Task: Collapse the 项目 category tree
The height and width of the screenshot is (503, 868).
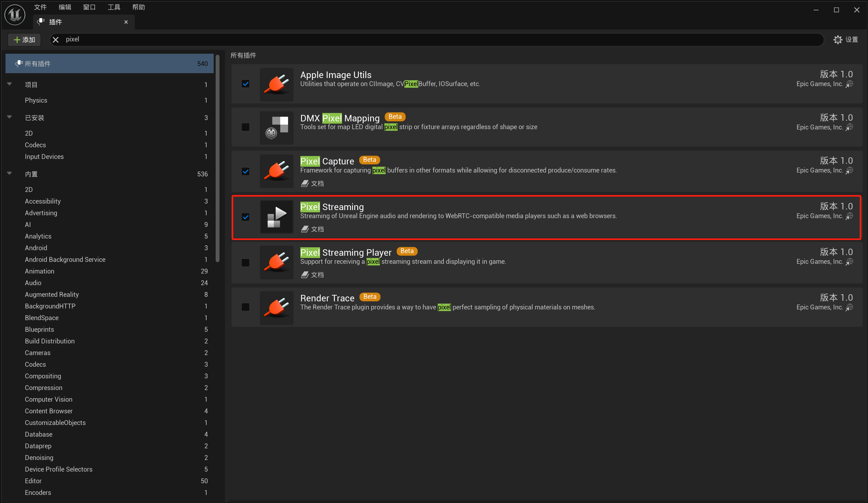Action: pyautogui.click(x=10, y=84)
